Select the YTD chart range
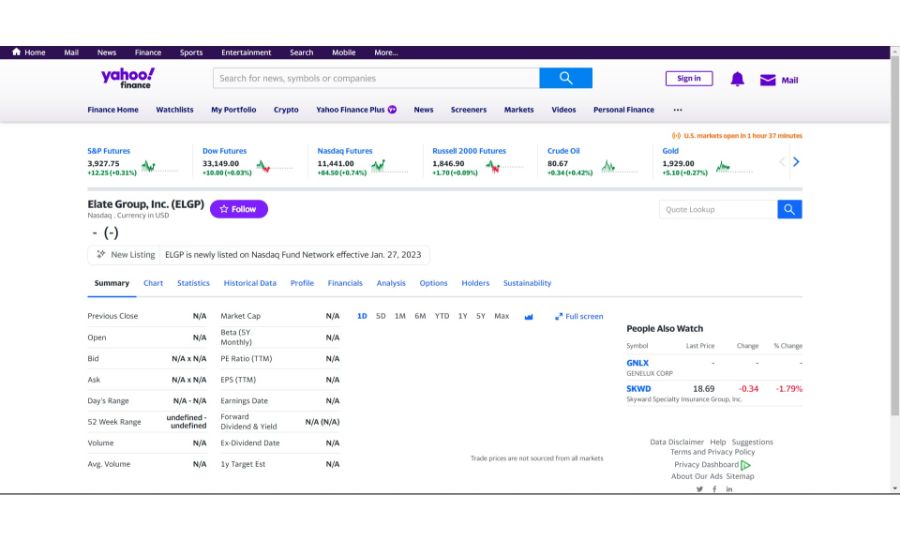This screenshot has width=900, height=540. pos(442,316)
